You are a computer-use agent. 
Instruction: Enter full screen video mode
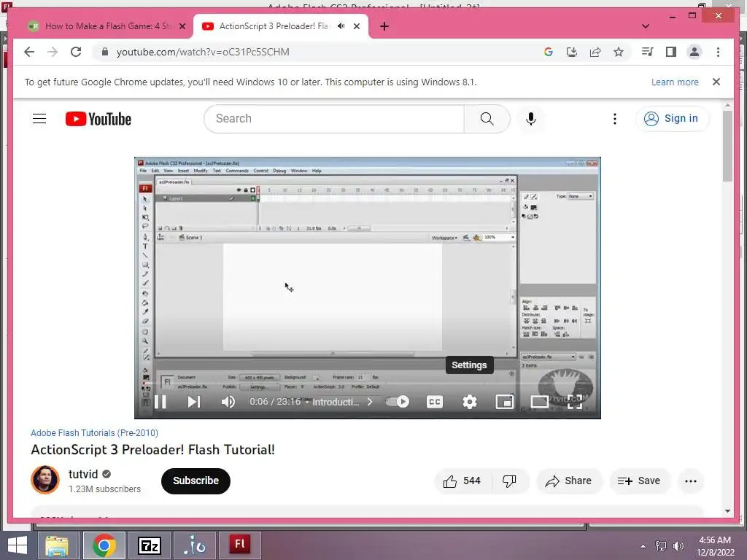point(575,402)
